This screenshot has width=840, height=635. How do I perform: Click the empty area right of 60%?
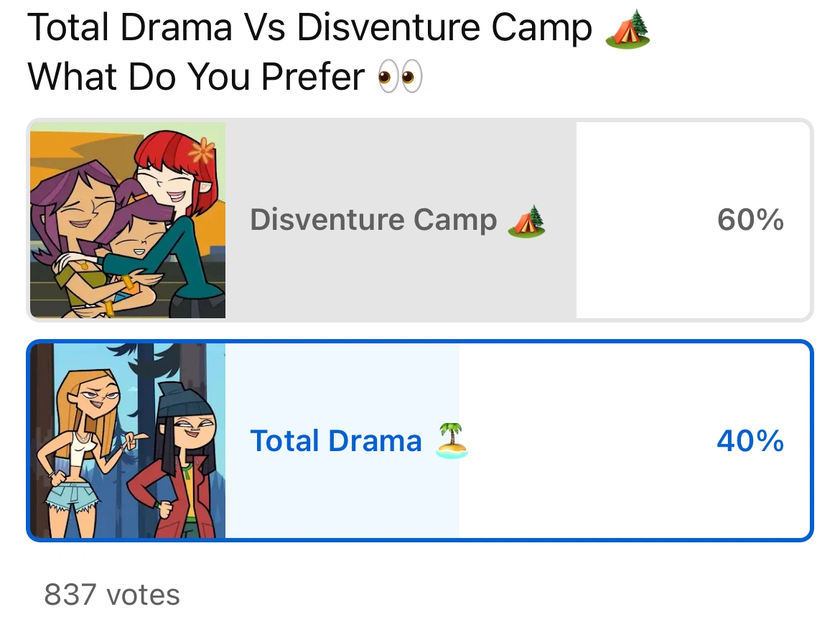point(797,220)
